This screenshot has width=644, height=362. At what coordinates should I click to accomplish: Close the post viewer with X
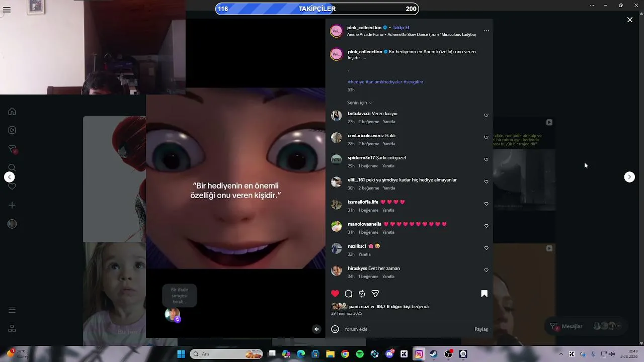[x=630, y=20]
